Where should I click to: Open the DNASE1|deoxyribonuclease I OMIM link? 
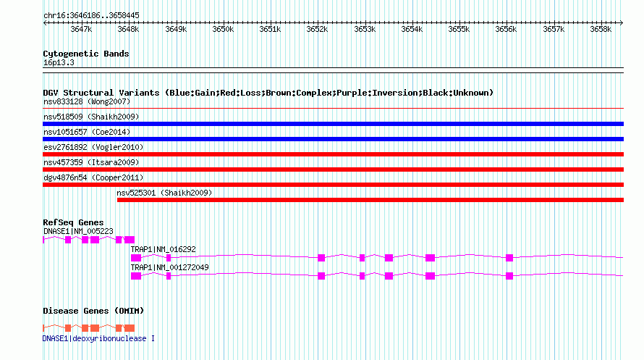(x=98, y=338)
